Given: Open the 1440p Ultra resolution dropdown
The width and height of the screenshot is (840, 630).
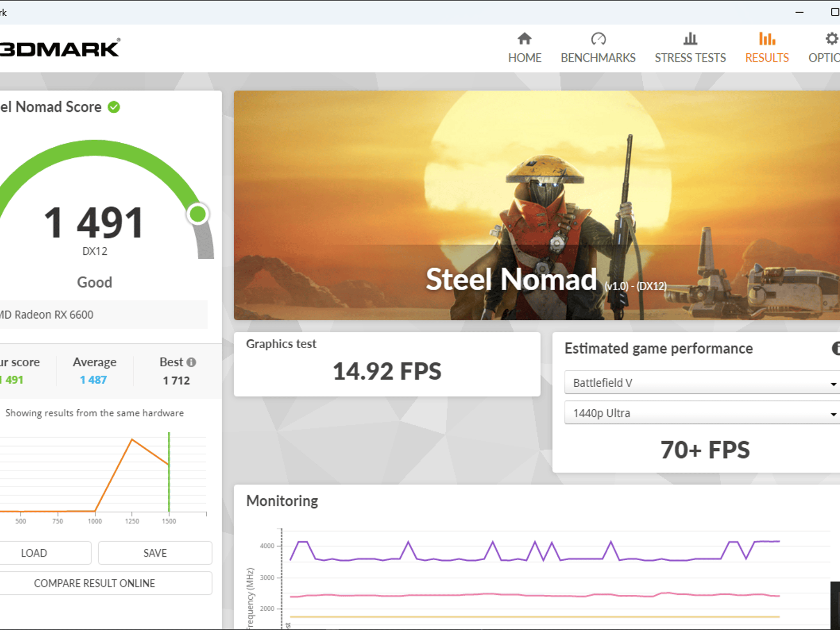Looking at the screenshot, I should (x=702, y=413).
